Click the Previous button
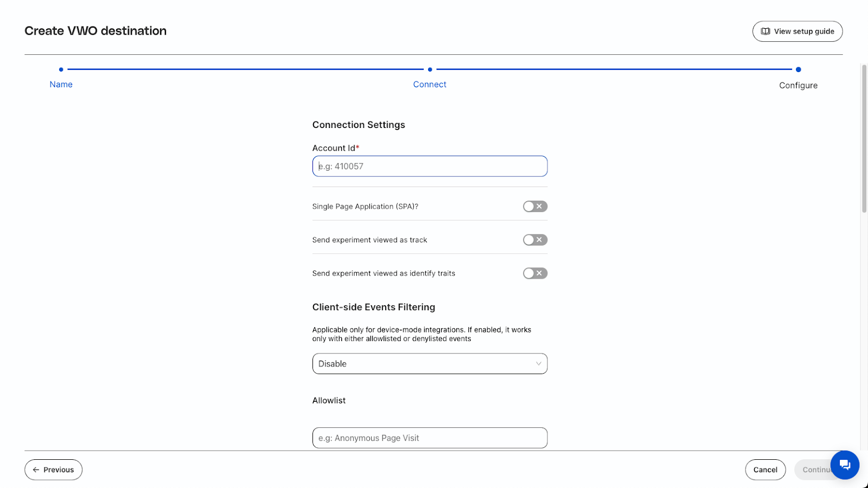The image size is (868, 488). point(53,470)
